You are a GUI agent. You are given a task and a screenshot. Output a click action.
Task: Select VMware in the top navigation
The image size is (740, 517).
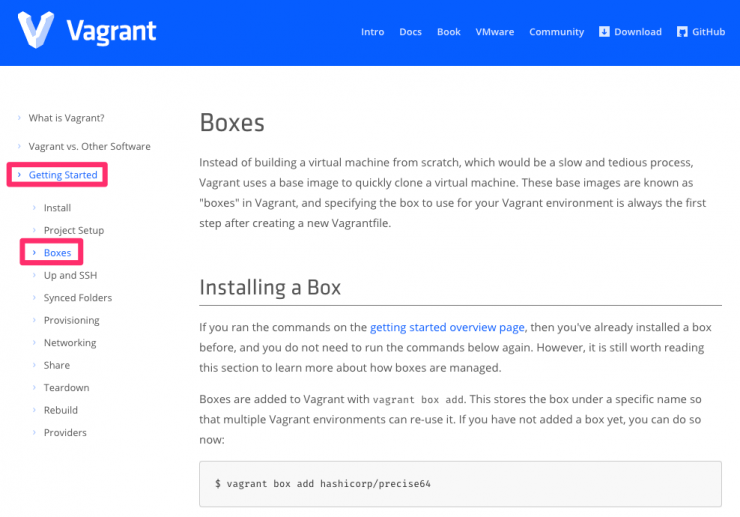[x=495, y=32]
